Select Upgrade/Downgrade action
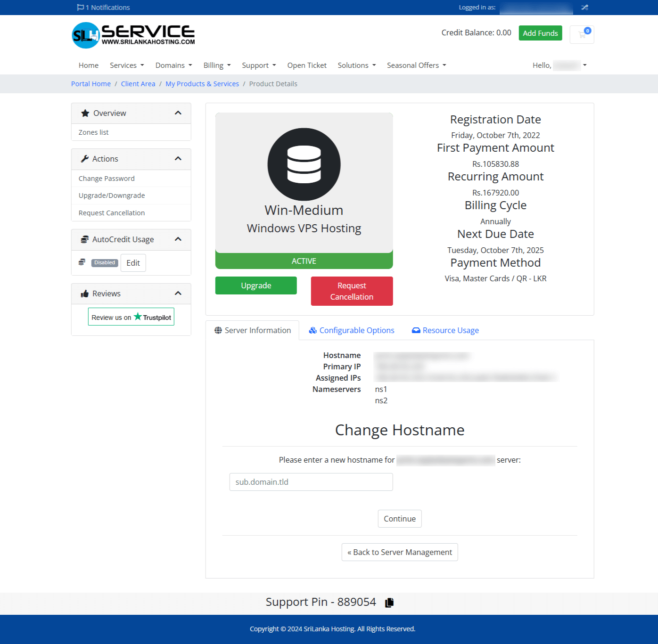This screenshot has width=658, height=644. pyautogui.click(x=131, y=196)
